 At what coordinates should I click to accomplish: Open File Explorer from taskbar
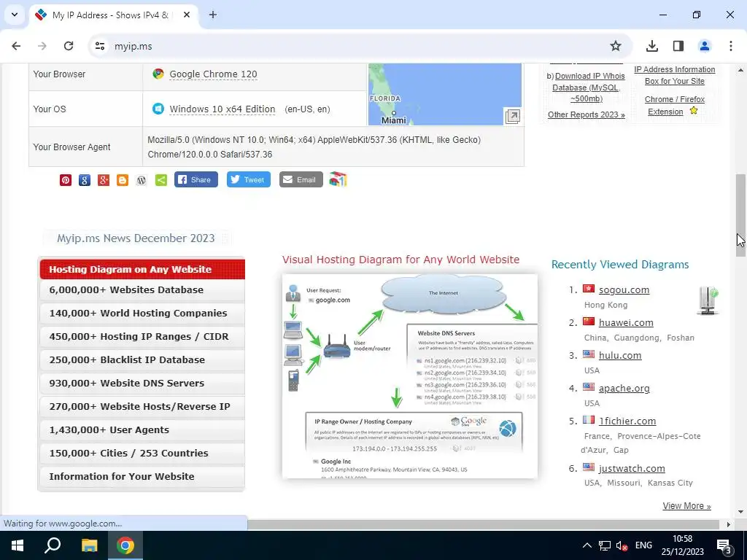89,545
